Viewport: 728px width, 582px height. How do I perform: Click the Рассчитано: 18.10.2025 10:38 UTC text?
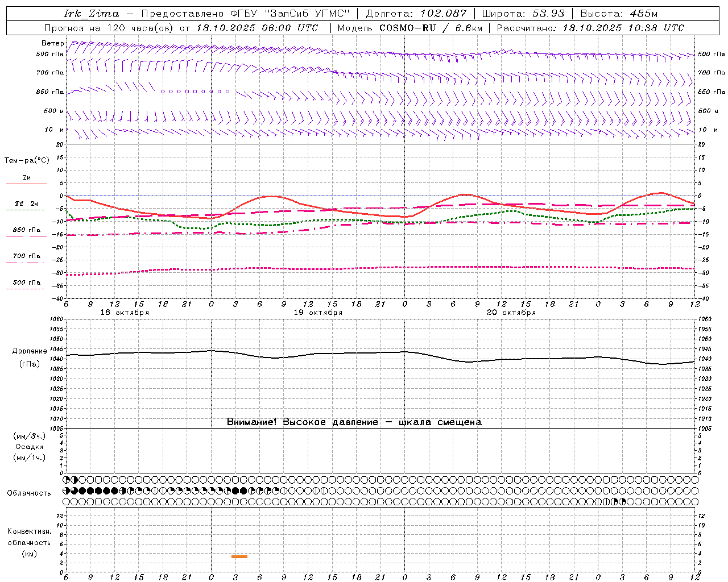pyautogui.click(x=590, y=27)
